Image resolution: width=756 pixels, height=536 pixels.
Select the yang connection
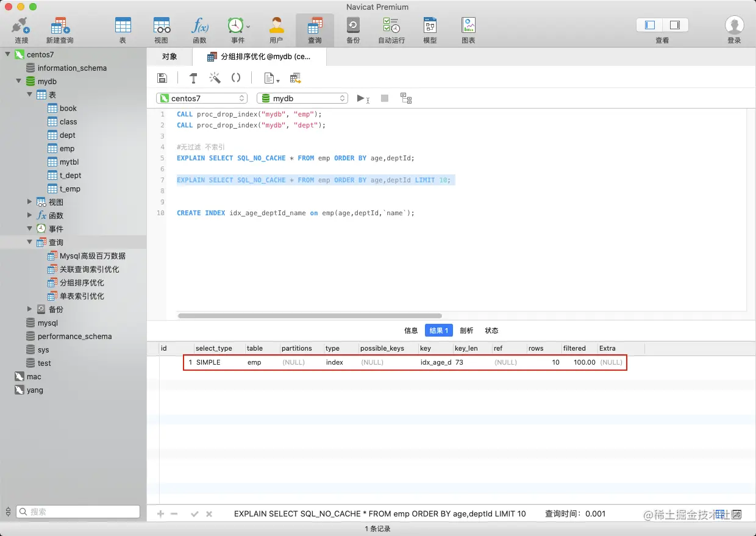35,390
